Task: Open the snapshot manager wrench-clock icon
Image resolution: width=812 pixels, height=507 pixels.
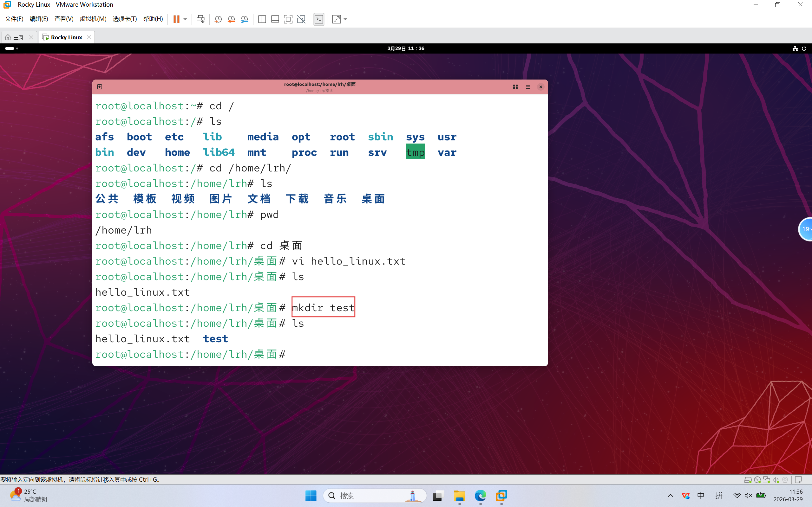Action: [x=245, y=19]
